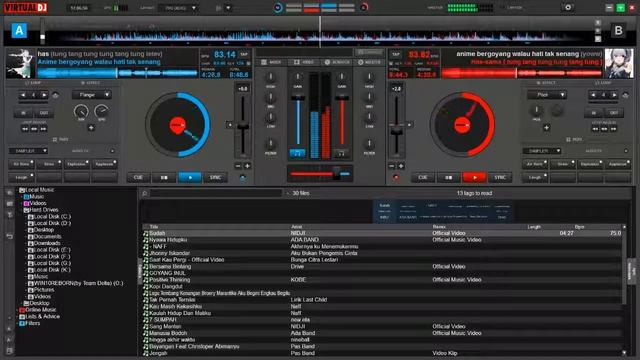Toggle deck A headphone cue button under gain fader
The width and height of the screenshot is (640, 360).
pyautogui.click(x=298, y=153)
